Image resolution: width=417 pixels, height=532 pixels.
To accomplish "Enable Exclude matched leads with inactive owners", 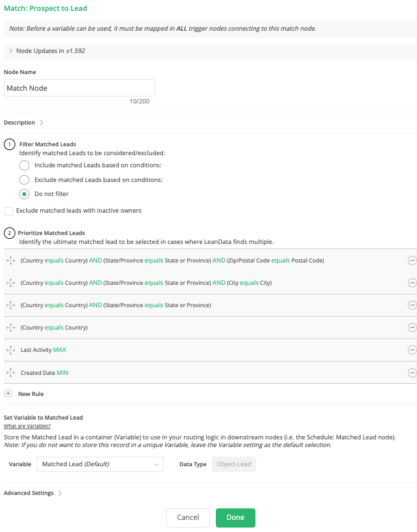I will pyautogui.click(x=8, y=211).
